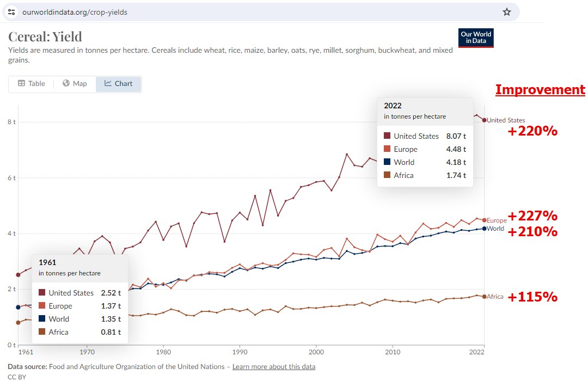Switch to the Table tab
Viewport: 588px width, 381px height.
point(31,83)
